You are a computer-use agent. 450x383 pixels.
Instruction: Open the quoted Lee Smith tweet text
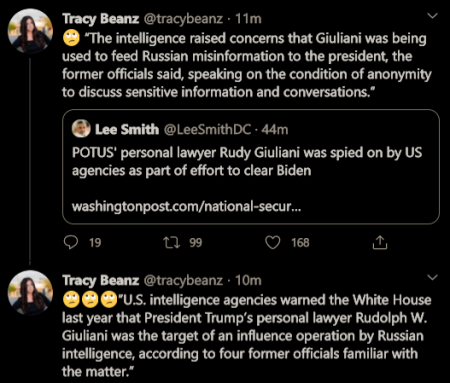pos(247,162)
